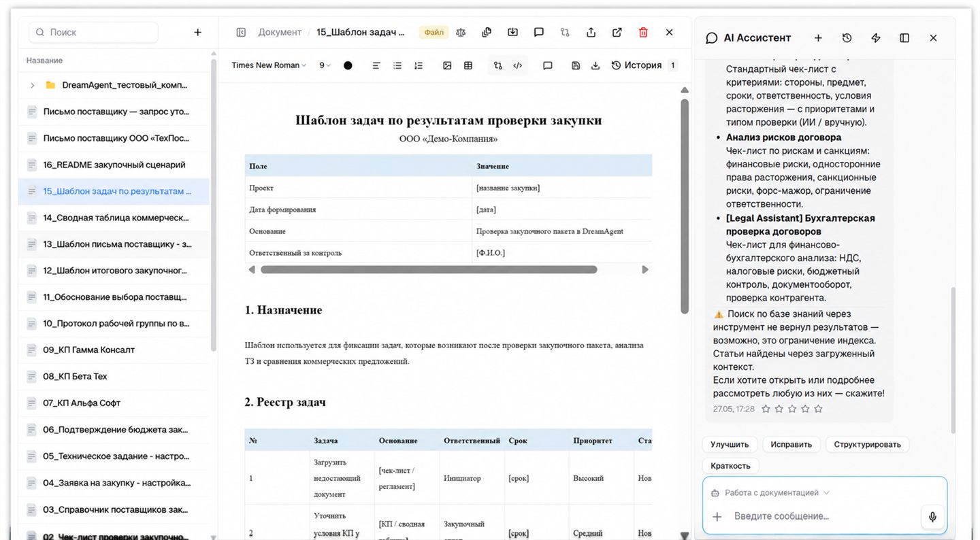Click the copy document icon in the document header
The width and height of the screenshot is (980, 540).
point(487,32)
